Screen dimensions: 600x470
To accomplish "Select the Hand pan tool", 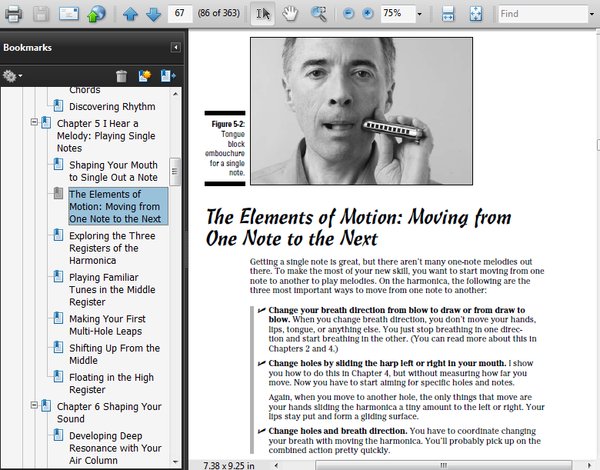I will click(290, 14).
